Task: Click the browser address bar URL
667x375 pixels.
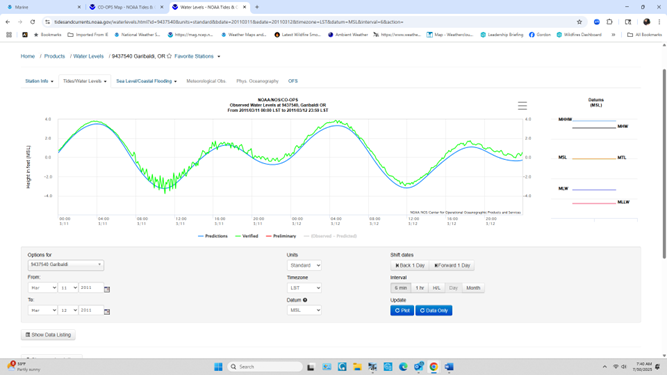Action: click(229, 22)
